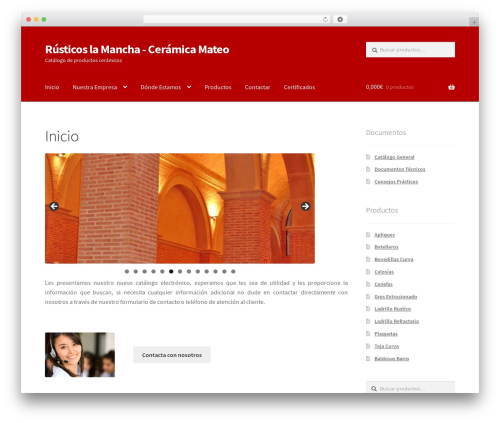
Task: Click the new tab plus button in the browser
Action: click(474, 22)
